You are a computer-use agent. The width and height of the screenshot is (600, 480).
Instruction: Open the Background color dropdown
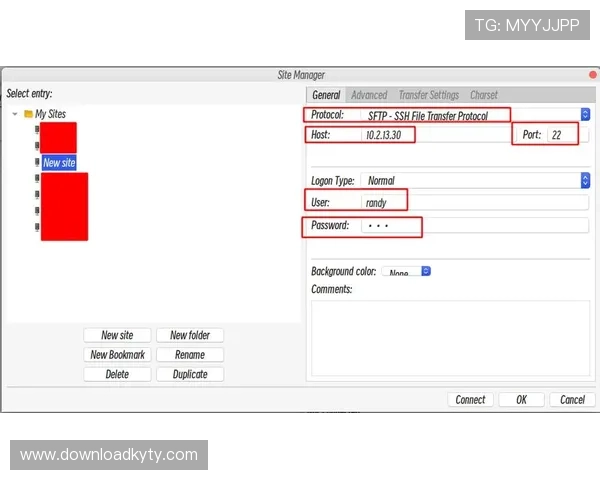(x=426, y=271)
